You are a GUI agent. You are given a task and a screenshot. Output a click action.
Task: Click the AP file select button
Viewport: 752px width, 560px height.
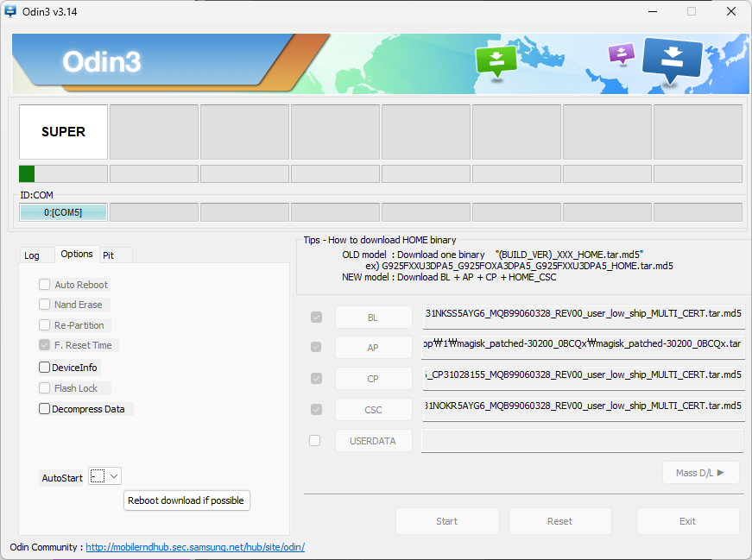(x=373, y=348)
